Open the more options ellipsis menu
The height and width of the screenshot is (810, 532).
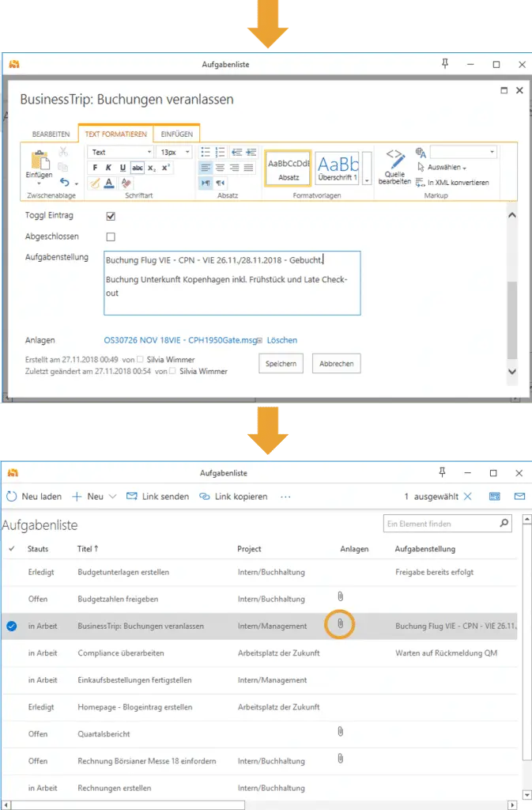285,497
